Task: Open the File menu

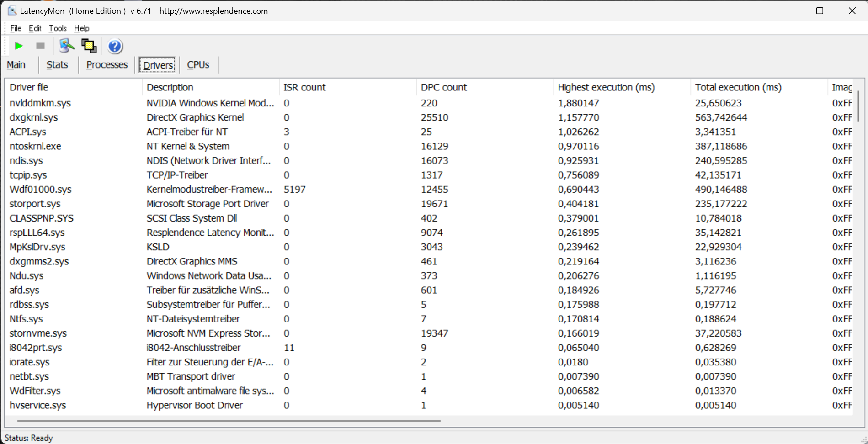Action: point(16,28)
